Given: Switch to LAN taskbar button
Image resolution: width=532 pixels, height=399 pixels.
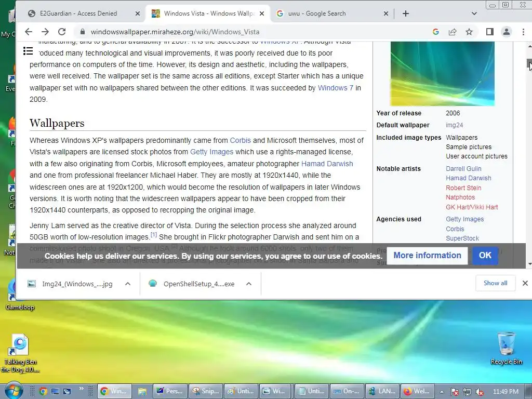Looking at the screenshot, I should [382, 391].
